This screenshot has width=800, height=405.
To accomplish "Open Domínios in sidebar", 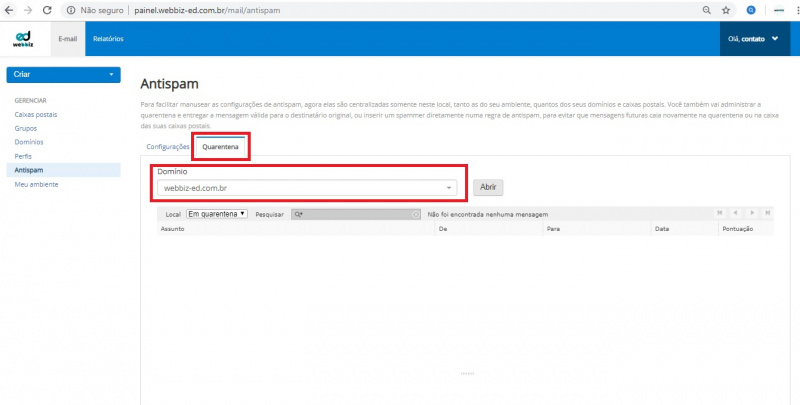I will [x=28, y=142].
